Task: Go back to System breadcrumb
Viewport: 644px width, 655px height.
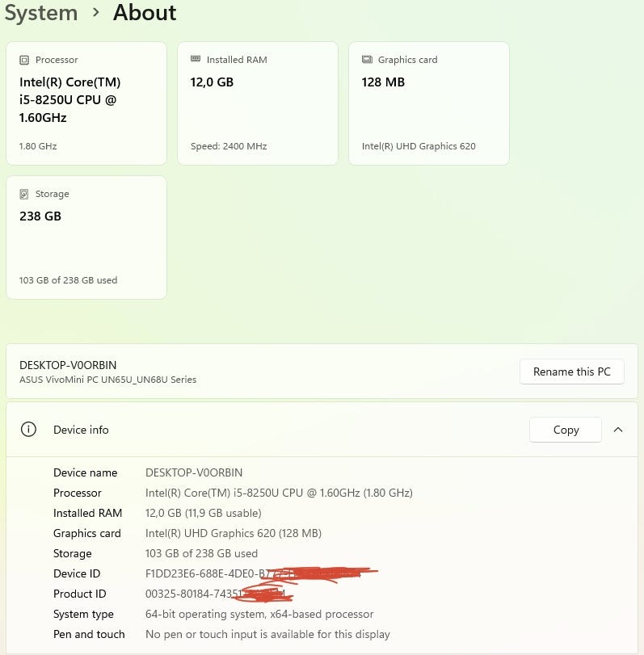Action: 41,13
